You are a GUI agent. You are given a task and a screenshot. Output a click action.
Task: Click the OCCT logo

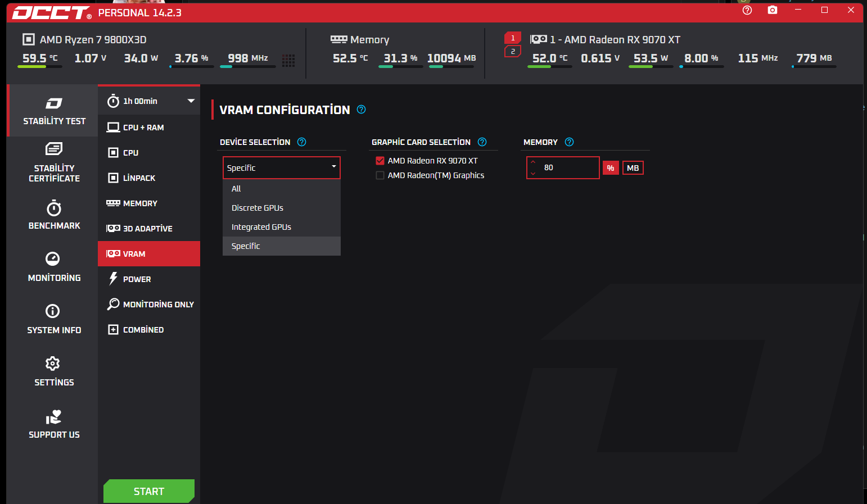[x=51, y=12]
